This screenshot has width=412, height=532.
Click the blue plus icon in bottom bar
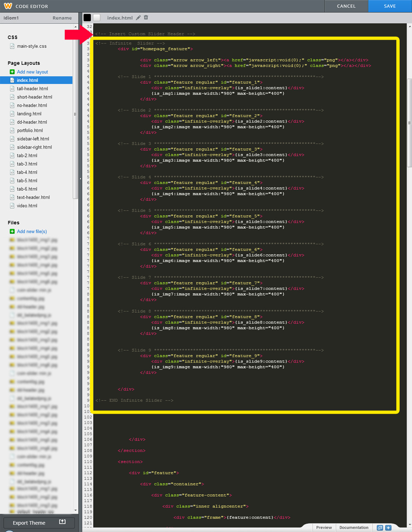point(388,527)
